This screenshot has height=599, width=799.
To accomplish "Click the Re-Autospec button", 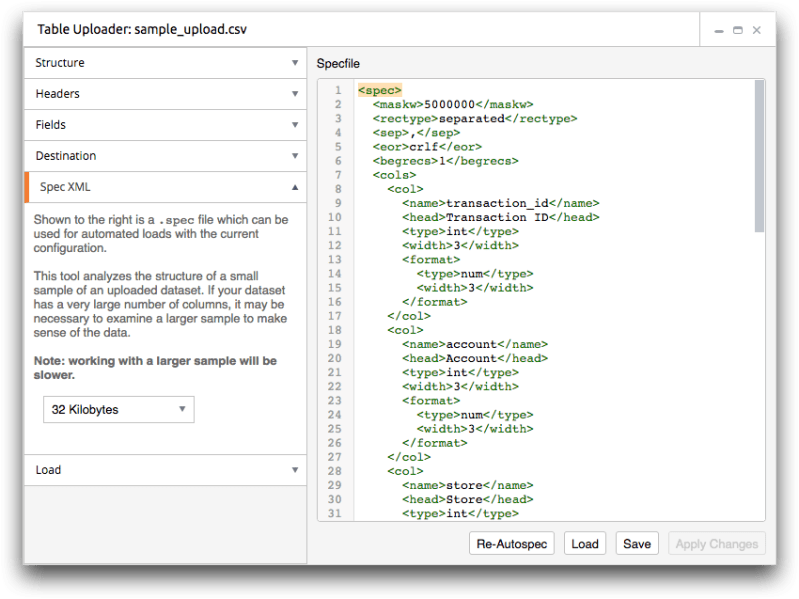I will (x=512, y=543).
